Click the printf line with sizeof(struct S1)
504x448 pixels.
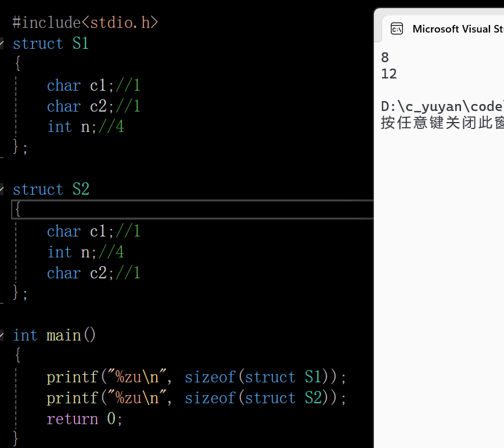196,377
